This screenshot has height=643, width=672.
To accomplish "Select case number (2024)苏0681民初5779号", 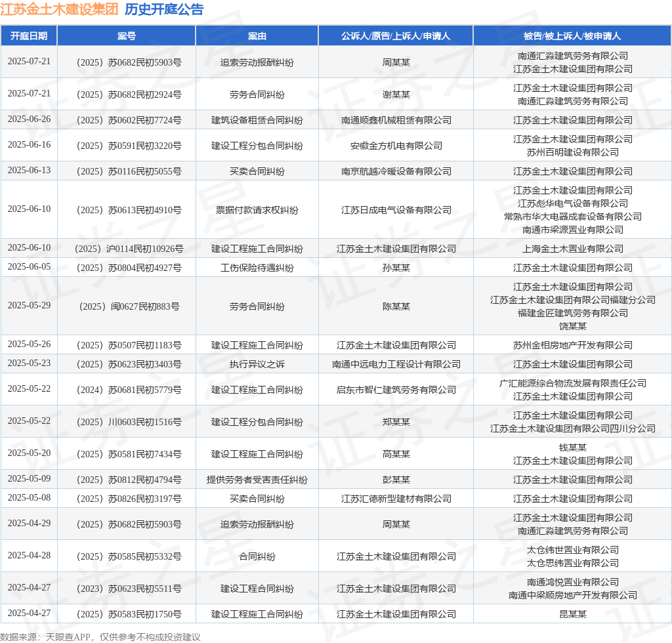I will [x=129, y=390].
